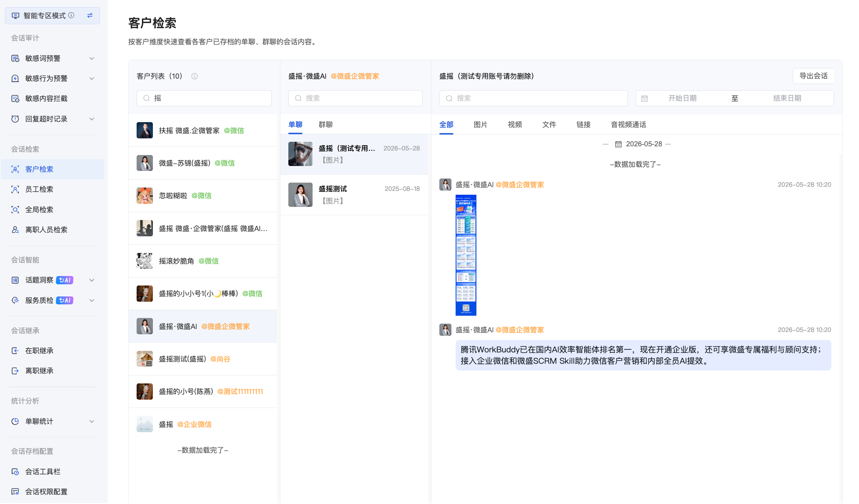
Task: Select the 文件 message filter tab
Action: pos(549,125)
